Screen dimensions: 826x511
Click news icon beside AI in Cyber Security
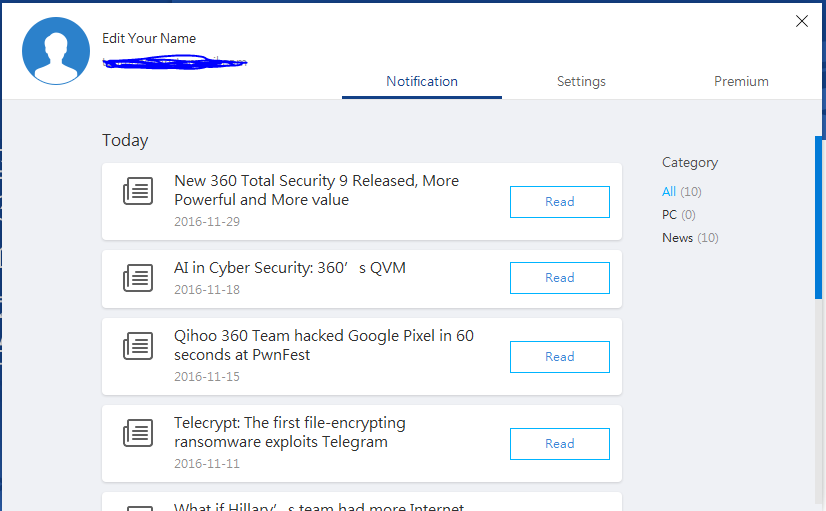[x=138, y=278]
